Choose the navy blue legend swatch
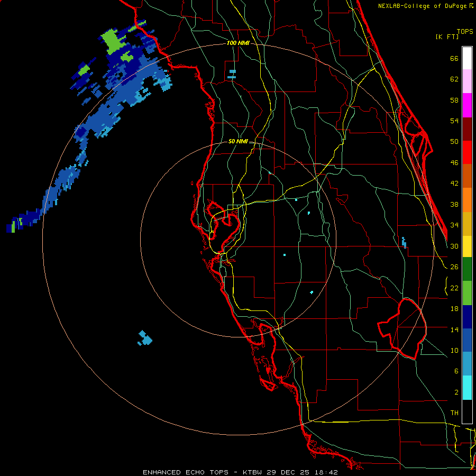 [x=467, y=317]
